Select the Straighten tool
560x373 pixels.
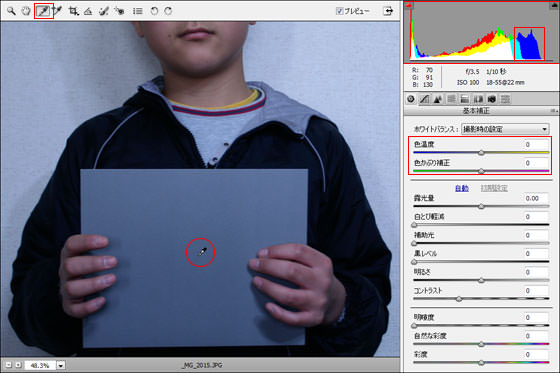click(88, 11)
